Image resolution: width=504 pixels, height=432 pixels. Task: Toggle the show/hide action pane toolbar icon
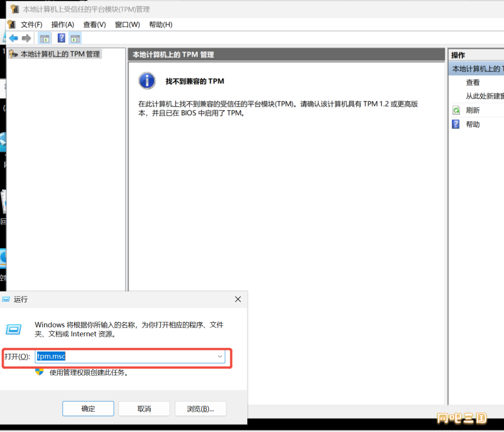[x=75, y=38]
